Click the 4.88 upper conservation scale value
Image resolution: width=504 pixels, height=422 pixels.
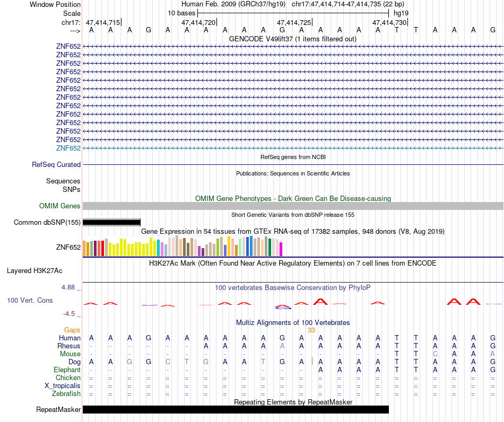click(68, 287)
